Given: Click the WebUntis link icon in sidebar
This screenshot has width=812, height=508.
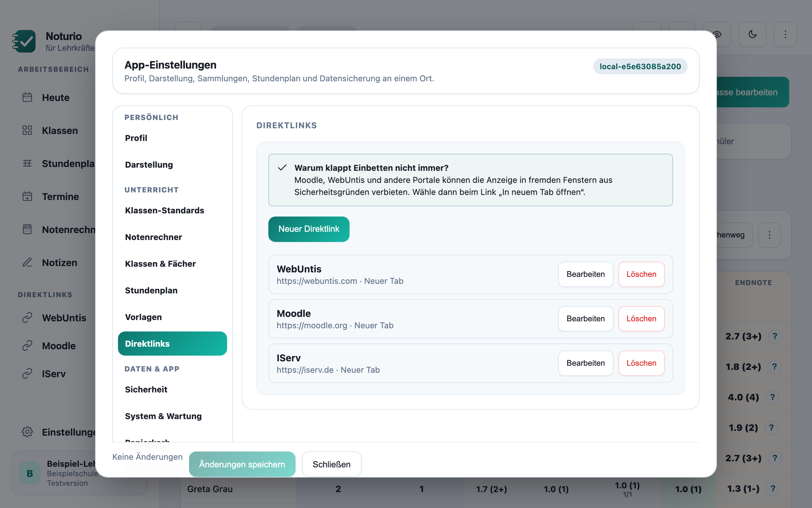Looking at the screenshot, I should click(x=27, y=317).
